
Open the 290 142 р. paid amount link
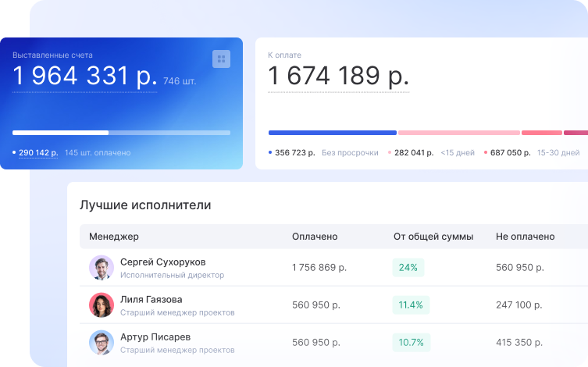coord(38,153)
